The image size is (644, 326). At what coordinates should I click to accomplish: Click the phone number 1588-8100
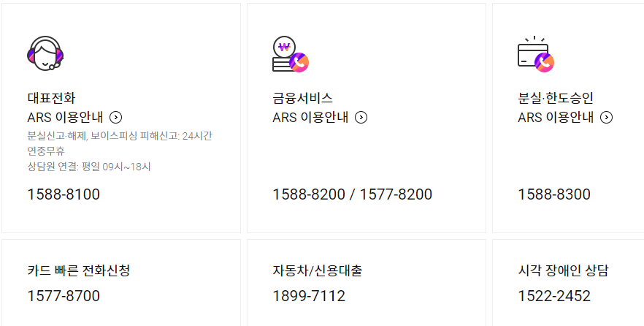tap(64, 194)
